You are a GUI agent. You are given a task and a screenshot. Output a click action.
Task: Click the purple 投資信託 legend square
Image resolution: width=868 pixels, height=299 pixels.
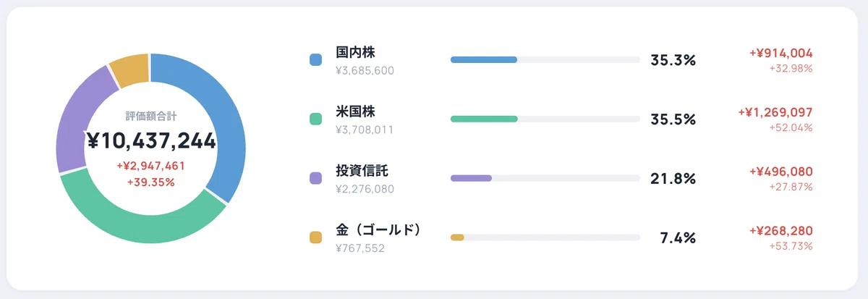315,178
